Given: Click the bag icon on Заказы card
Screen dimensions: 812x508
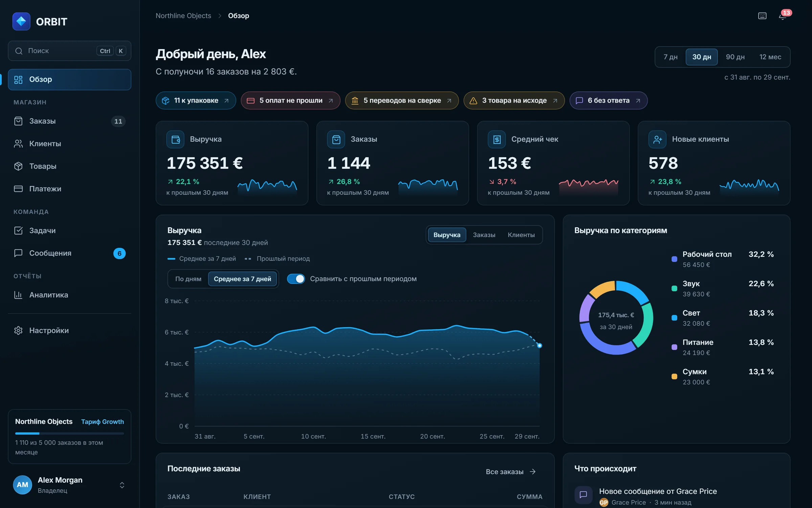Looking at the screenshot, I should pyautogui.click(x=336, y=139).
